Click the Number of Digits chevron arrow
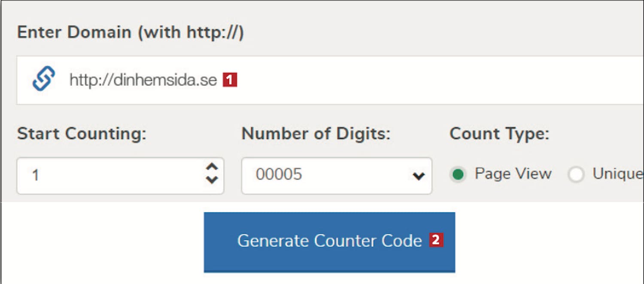The height and width of the screenshot is (284, 644). point(419,176)
